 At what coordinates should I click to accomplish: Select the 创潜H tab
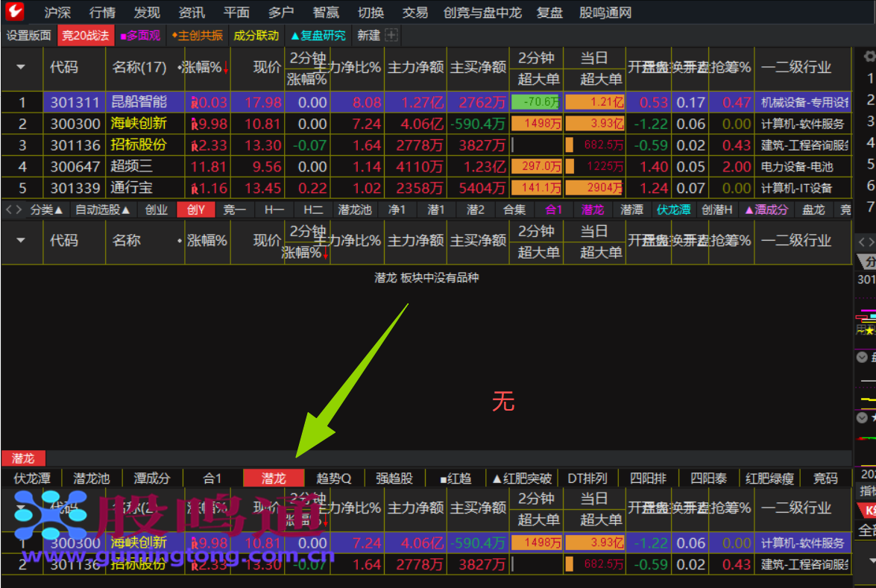tap(716, 209)
